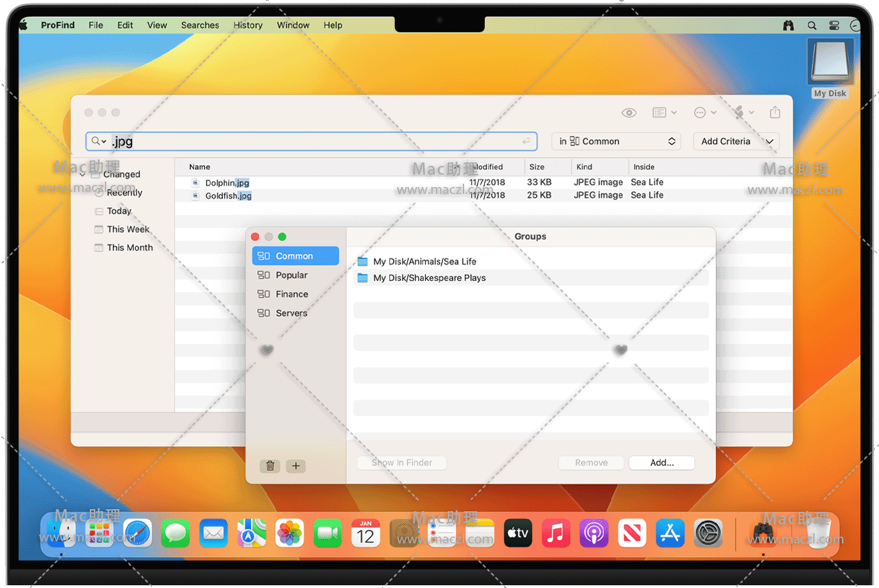Viewport: 879px width, 588px height.
Task: Click the plus icon to add group
Action: (296, 466)
